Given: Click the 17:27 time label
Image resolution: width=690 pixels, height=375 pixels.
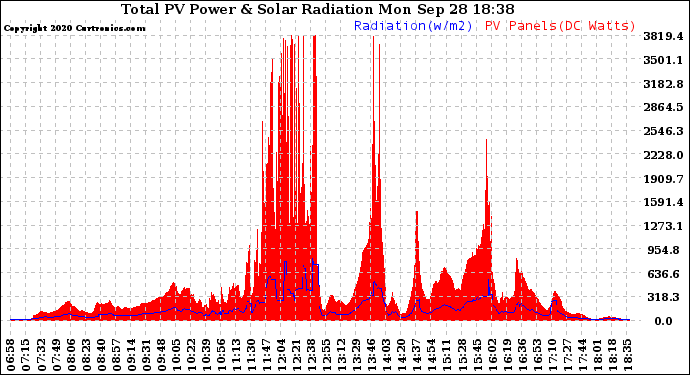Looking at the screenshot, I should pyautogui.click(x=567, y=355).
